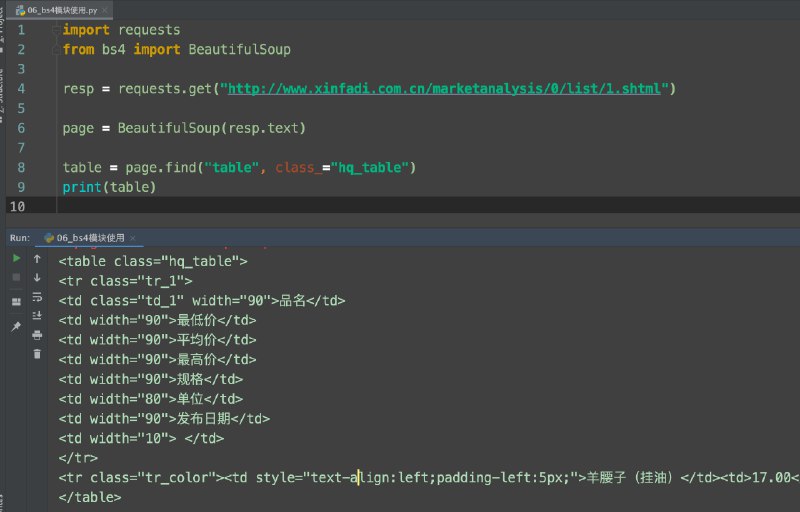The image size is (800, 512).
Task: Click the down arrow in run toolbar
Action: click(x=37, y=277)
